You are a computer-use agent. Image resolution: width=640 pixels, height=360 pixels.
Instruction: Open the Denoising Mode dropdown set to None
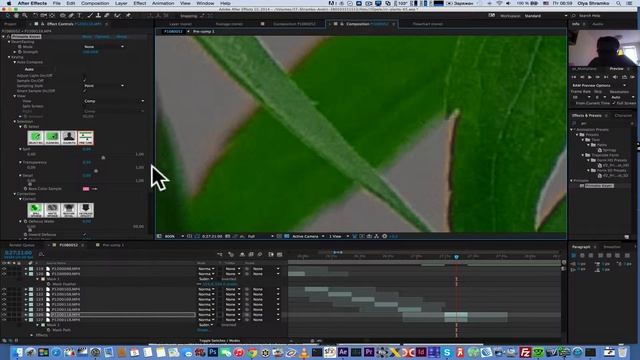pos(104,47)
